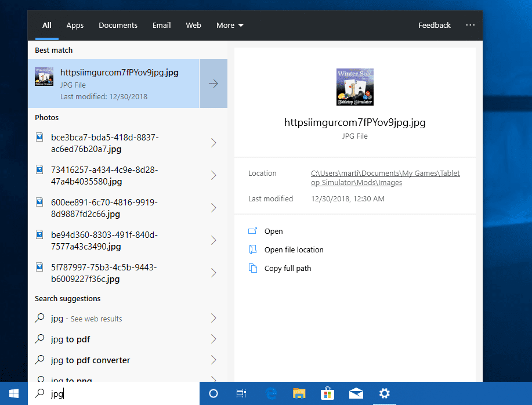Switch to the Documents search tab
532x405 pixels.
(118, 25)
